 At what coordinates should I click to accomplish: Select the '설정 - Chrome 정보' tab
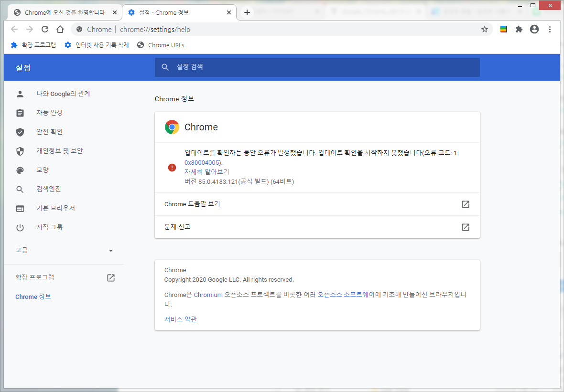pos(180,12)
